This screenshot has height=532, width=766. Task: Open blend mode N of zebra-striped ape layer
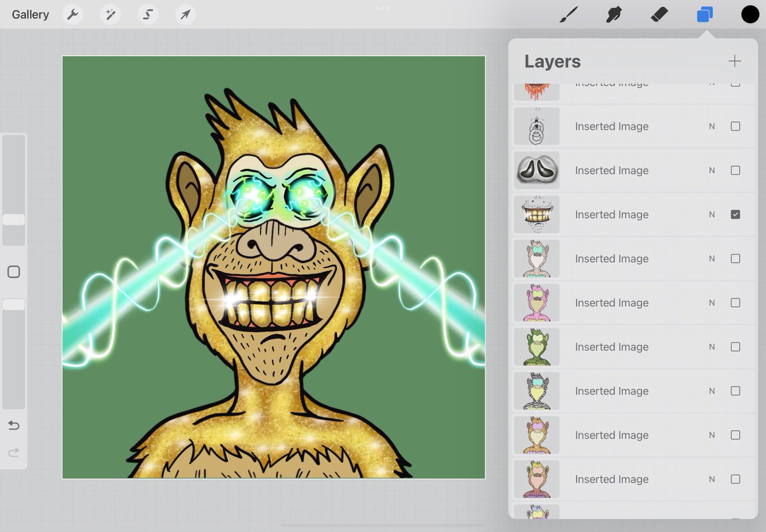(712, 390)
